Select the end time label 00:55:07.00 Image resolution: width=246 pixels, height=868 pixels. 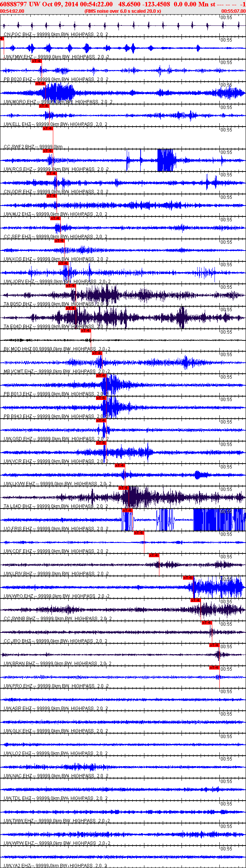[x=234, y=11]
